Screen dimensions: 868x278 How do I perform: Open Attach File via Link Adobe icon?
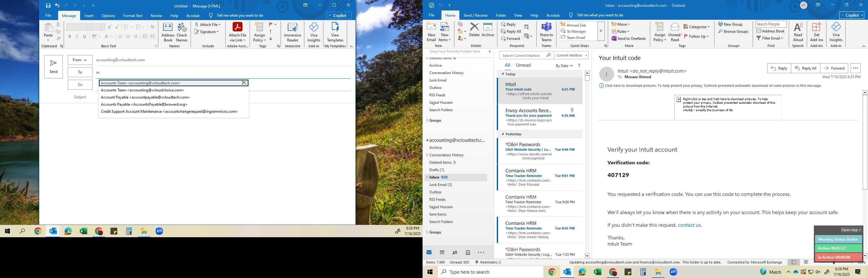237,32
